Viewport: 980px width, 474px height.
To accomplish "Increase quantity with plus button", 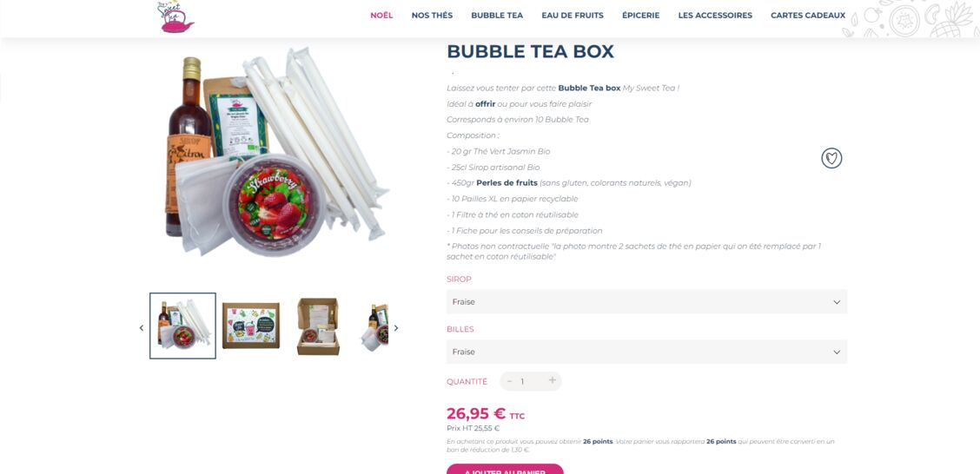I will [x=553, y=380].
